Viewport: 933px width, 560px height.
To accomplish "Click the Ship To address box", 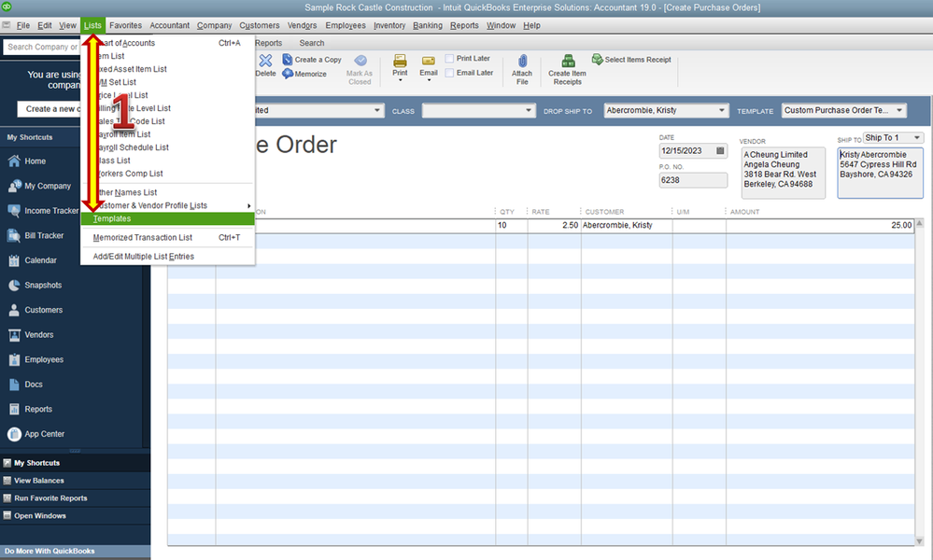I will tap(880, 173).
